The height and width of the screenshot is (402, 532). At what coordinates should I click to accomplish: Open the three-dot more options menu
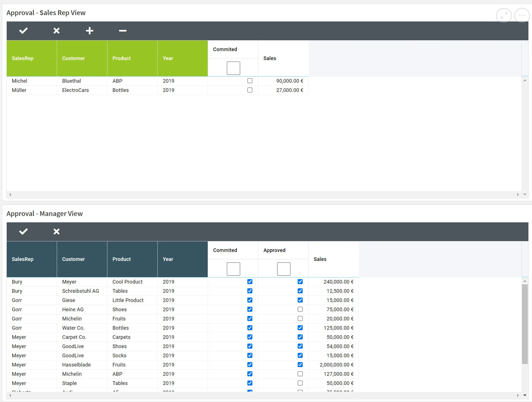click(522, 16)
